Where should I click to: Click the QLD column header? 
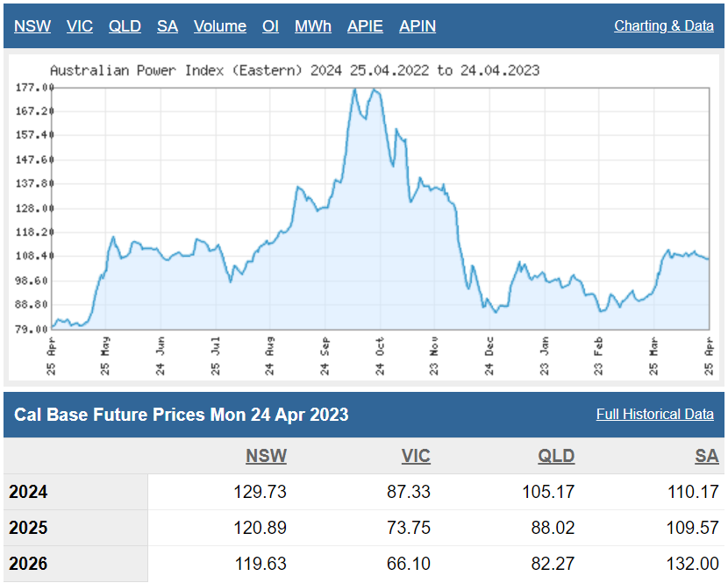click(x=556, y=456)
